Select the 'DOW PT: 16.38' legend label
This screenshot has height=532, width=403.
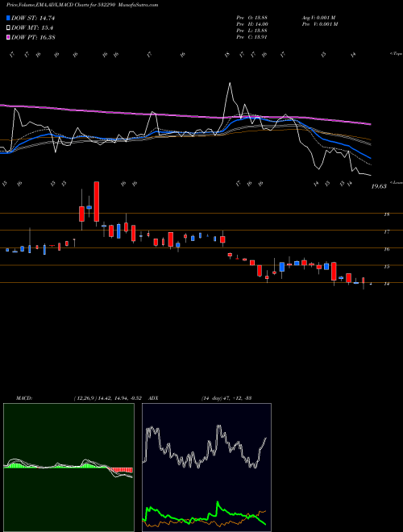click(33, 37)
